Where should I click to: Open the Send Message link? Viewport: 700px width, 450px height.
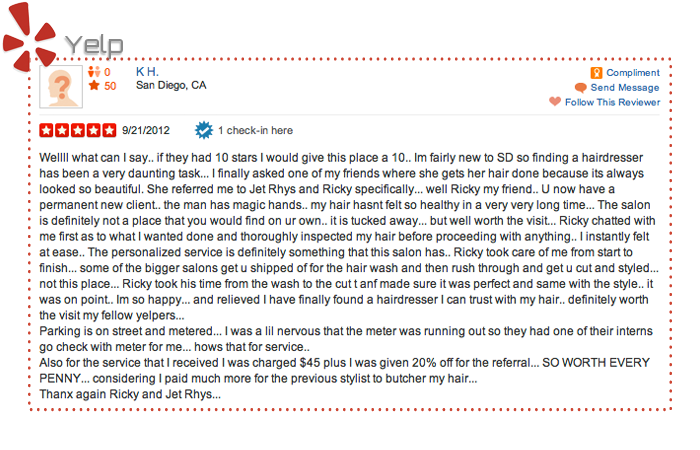(625, 88)
